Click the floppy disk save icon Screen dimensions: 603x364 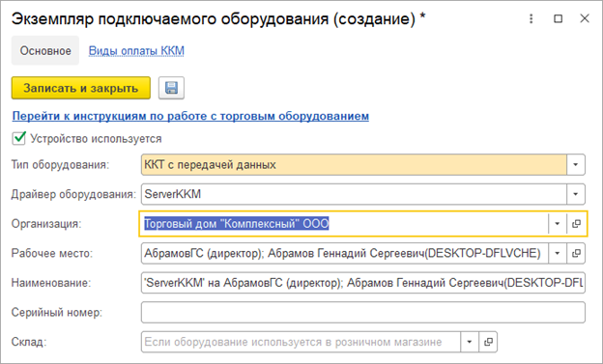point(171,88)
